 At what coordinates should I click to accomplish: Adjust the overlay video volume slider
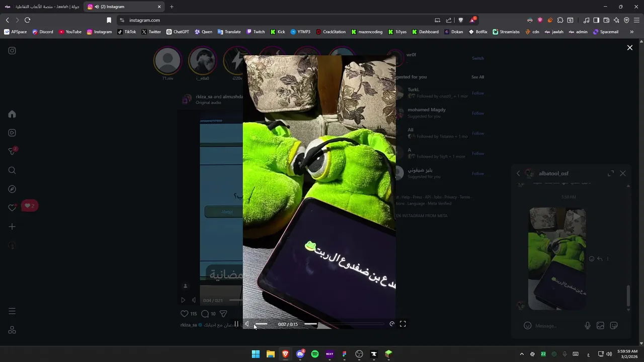261,324
